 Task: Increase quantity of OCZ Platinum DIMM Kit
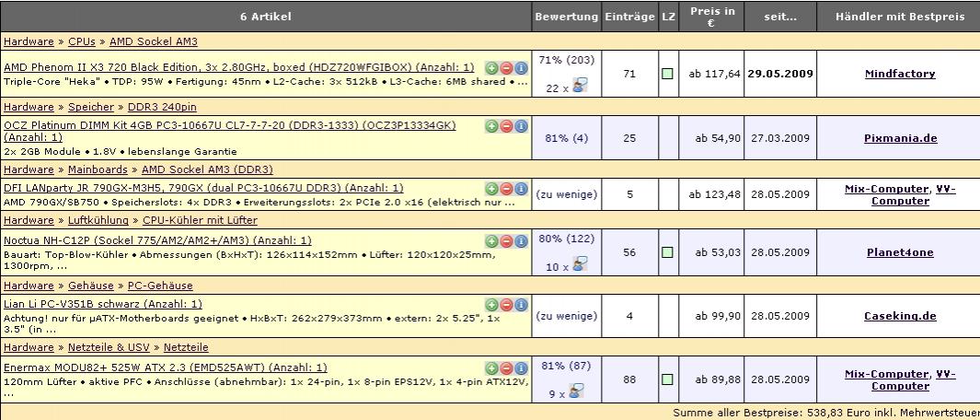point(491,126)
